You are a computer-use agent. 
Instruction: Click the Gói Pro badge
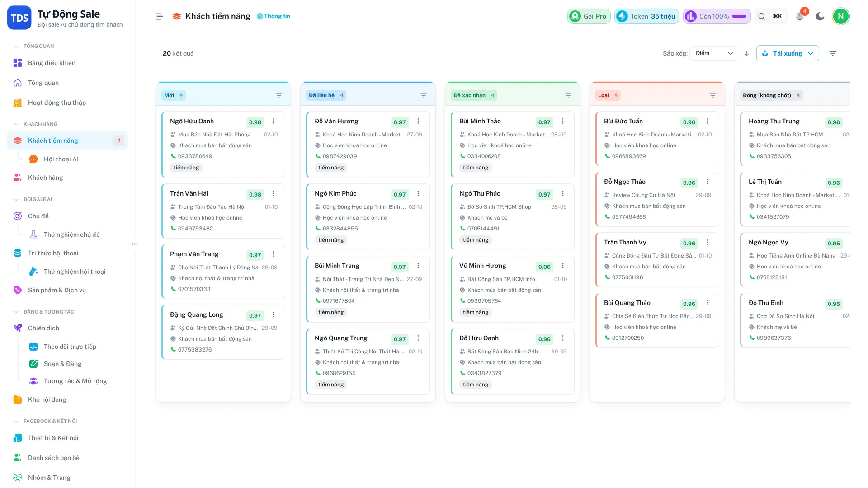click(x=589, y=16)
